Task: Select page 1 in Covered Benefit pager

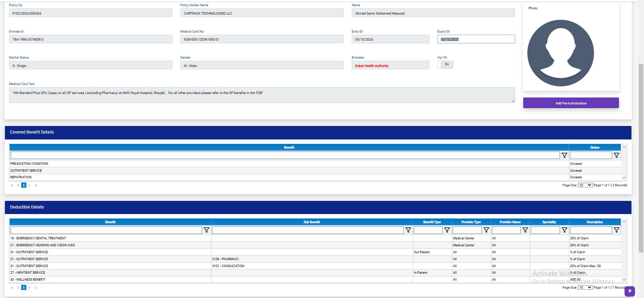Action: click(x=24, y=185)
